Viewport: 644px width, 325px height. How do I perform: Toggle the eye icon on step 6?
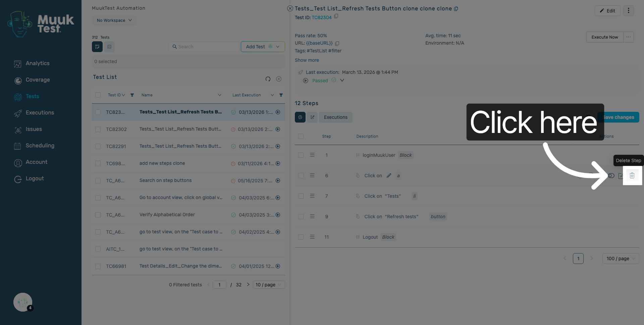pyautogui.click(x=611, y=176)
